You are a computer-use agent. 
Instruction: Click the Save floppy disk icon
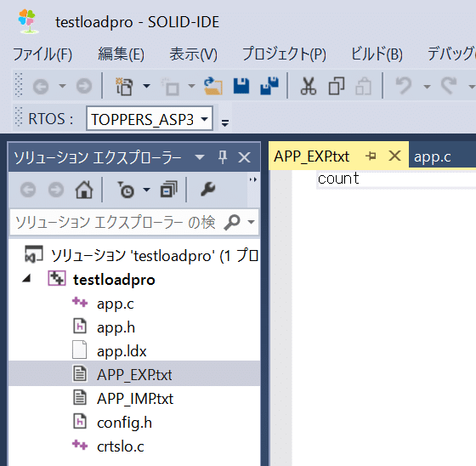pos(241,86)
